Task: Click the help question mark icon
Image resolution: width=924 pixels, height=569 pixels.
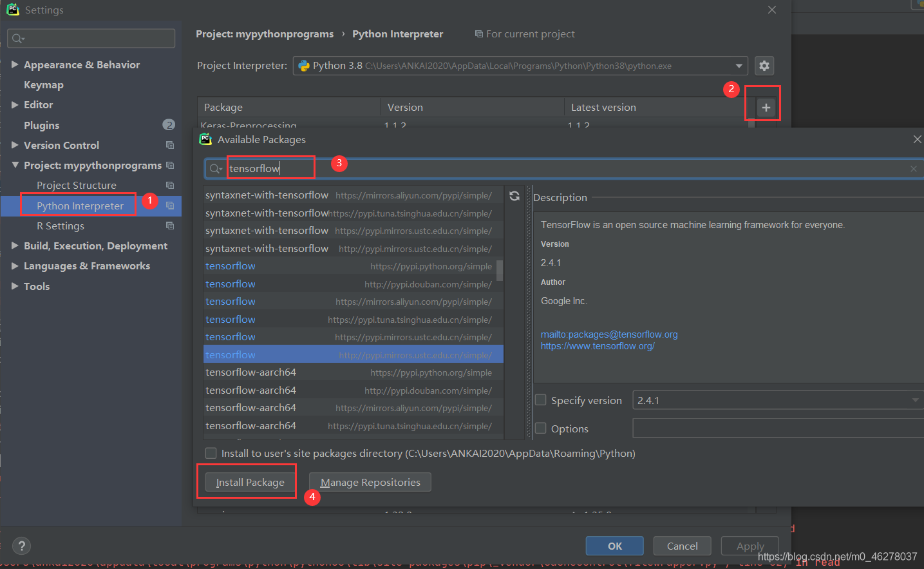Action: click(21, 546)
